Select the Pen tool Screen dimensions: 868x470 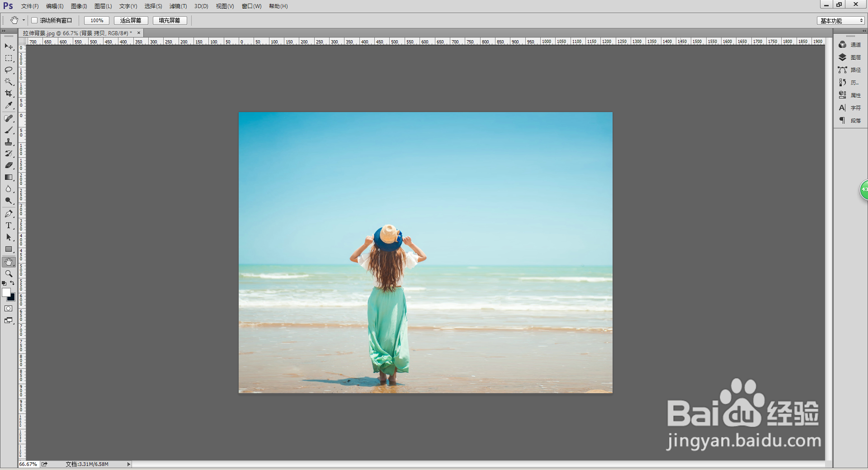9,214
